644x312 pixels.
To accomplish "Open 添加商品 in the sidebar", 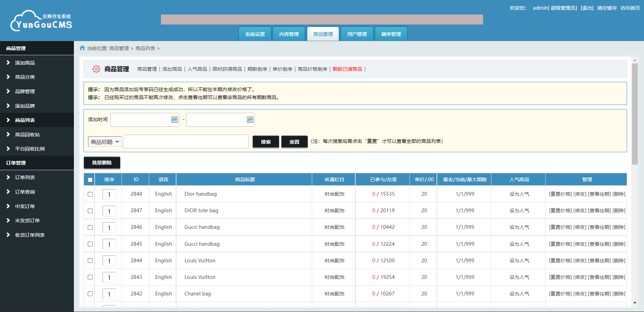I will click(x=25, y=63).
